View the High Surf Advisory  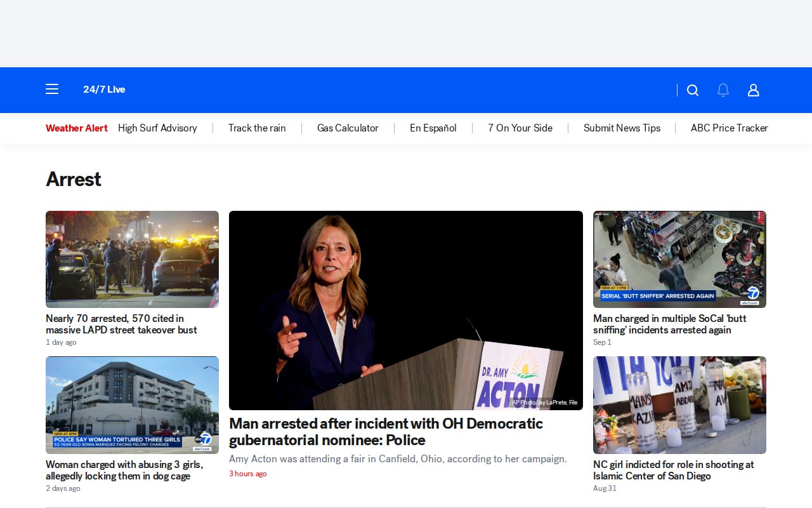[157, 128]
